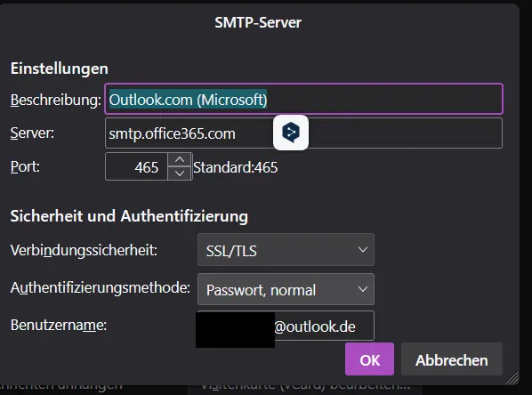Image resolution: width=532 pixels, height=395 pixels.
Task: Open the Authentifizierungsmethode dropdown
Action: [x=286, y=289]
